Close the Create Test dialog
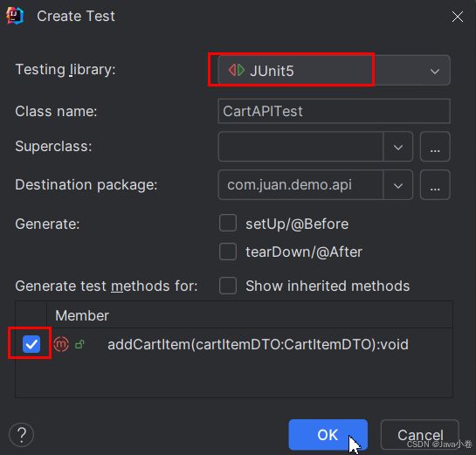The height and width of the screenshot is (455, 476). [x=457, y=17]
